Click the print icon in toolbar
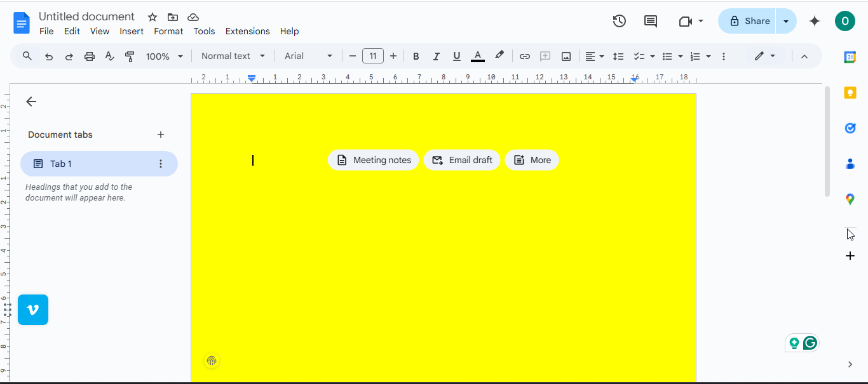Screen dimensions: 868x384 tap(90, 56)
